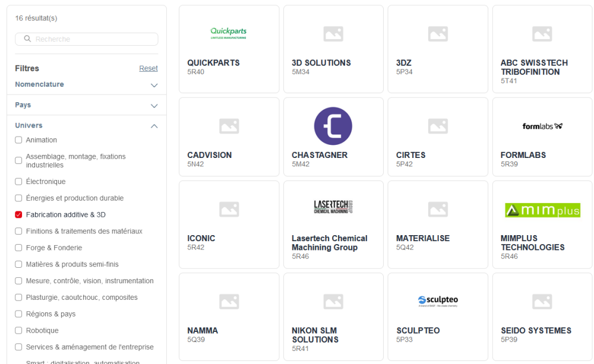Click the Pays section heading
Viewport: 594px width, 364px height.
pyautogui.click(x=23, y=105)
